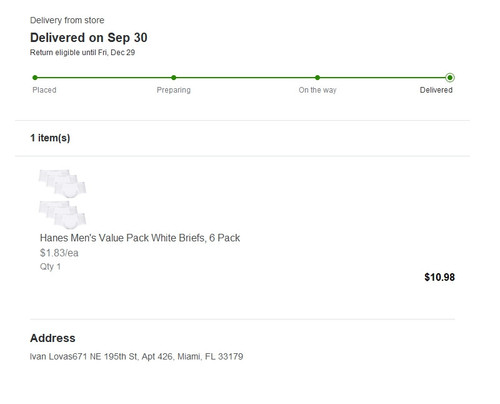Image resolution: width=500 pixels, height=404 pixels.
Task: Click the Delivery from store label
Action: point(67,20)
